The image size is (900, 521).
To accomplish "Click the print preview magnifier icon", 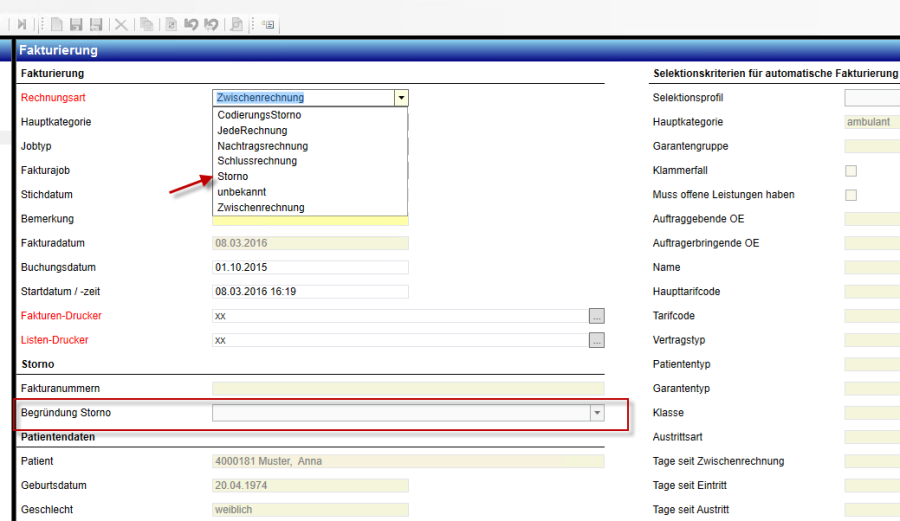I will coord(236,24).
